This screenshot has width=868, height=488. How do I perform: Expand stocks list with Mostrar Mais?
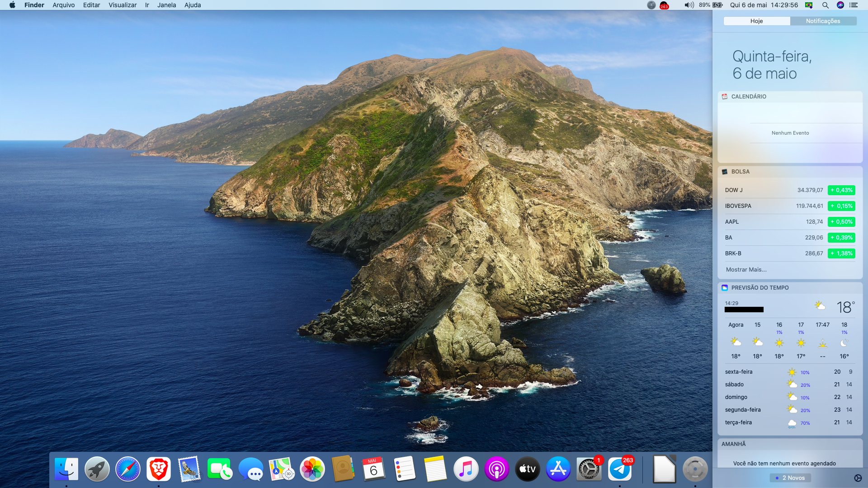pyautogui.click(x=746, y=270)
